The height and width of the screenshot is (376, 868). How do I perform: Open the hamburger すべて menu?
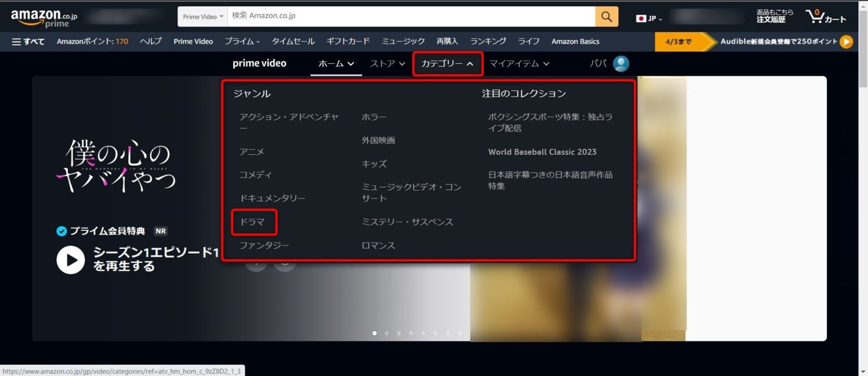point(28,41)
